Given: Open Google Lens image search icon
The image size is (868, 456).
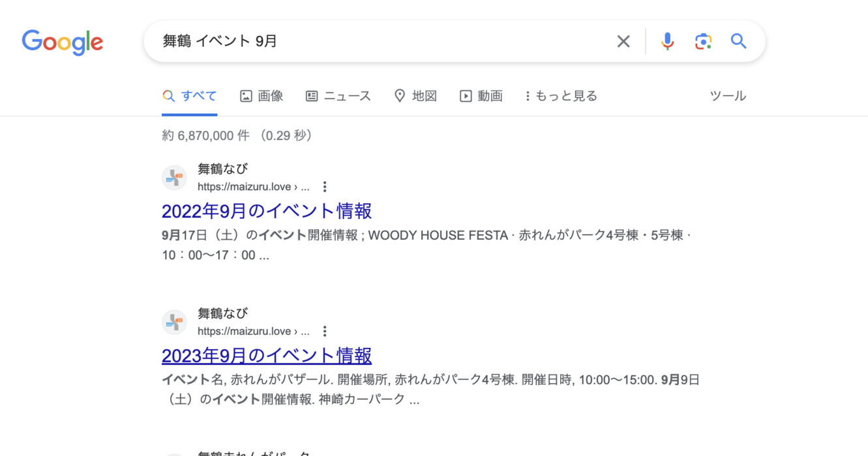Looking at the screenshot, I should (702, 42).
